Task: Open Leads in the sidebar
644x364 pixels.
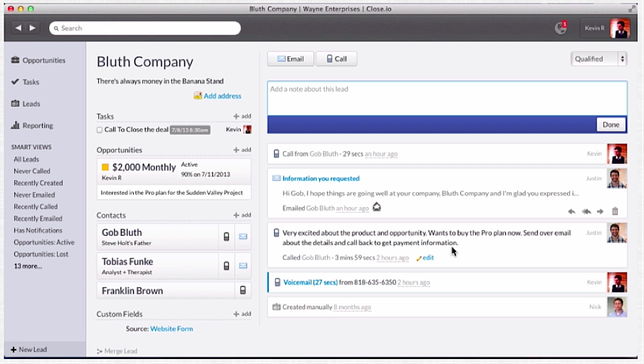Action: 26,104
